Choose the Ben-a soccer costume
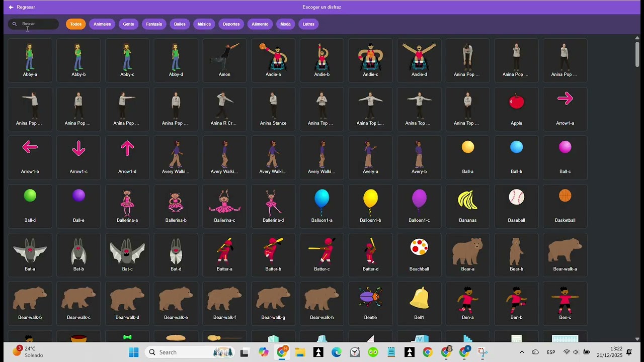 click(468, 303)
